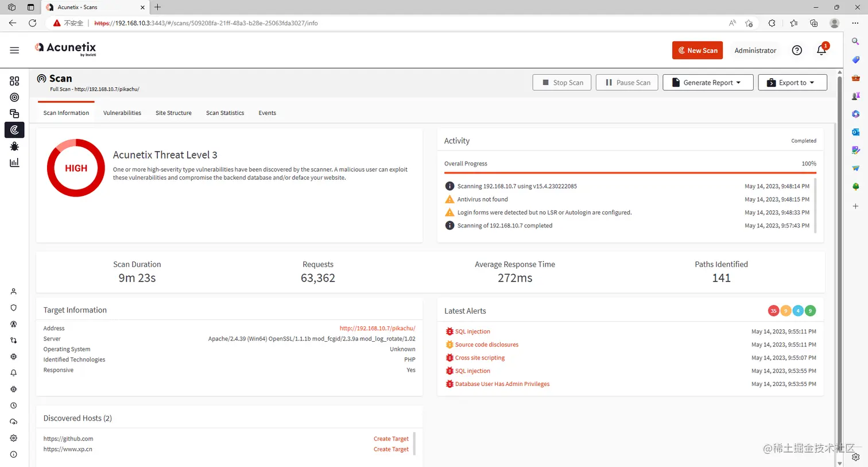Open the browser Collections icon

coord(813,23)
